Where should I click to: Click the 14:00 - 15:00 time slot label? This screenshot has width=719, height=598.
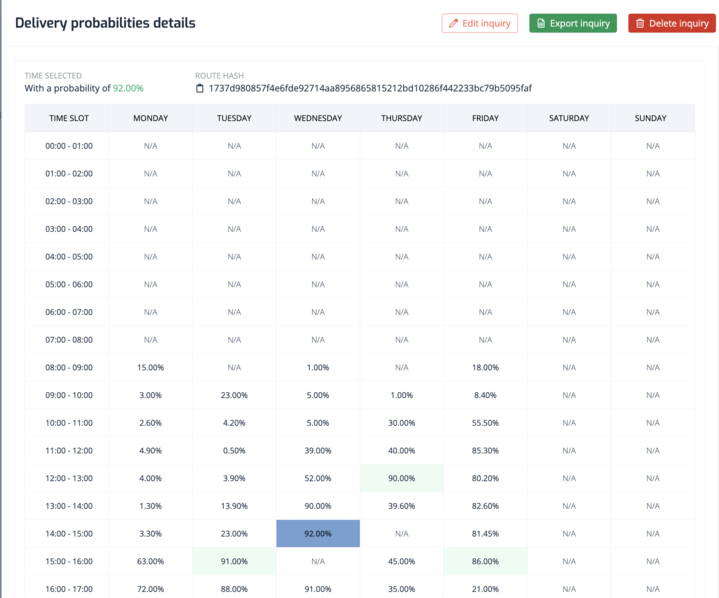69,534
